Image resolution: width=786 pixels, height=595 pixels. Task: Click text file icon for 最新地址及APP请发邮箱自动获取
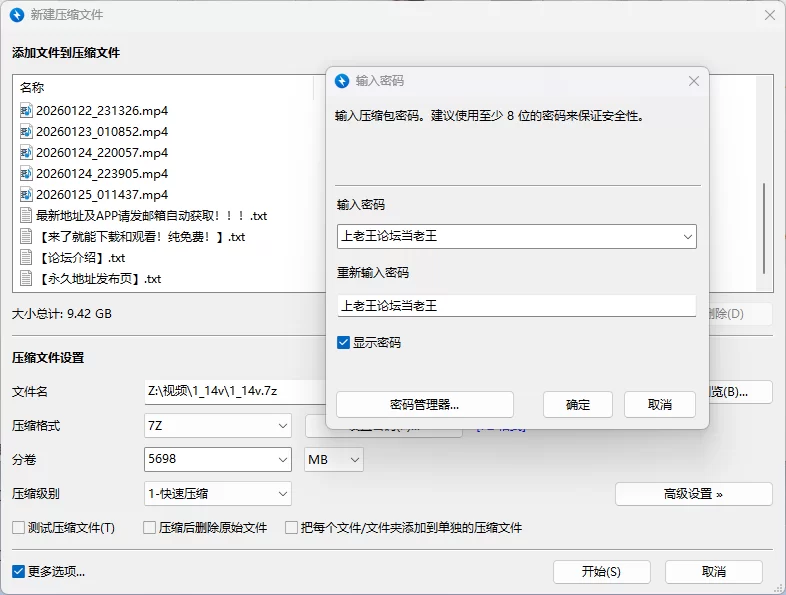click(x=26, y=216)
